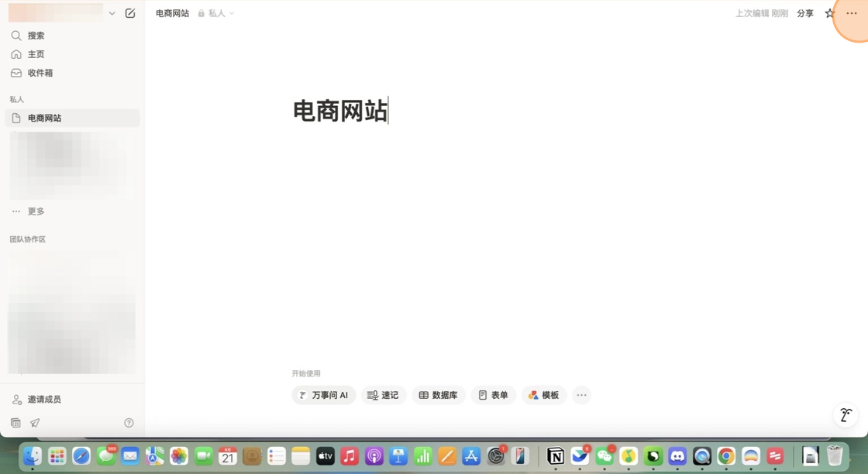Open the Trash in the Dock
This screenshot has height=474, width=868.
pos(835,455)
